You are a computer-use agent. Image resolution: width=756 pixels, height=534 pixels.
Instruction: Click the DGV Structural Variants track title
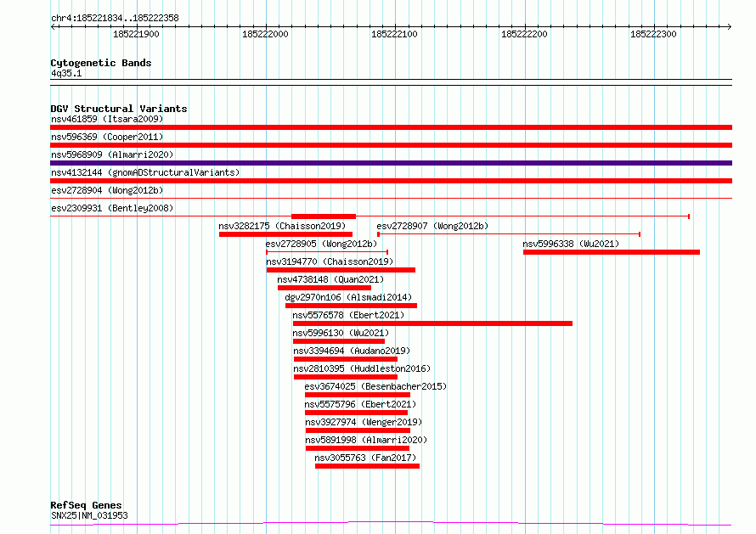click(x=118, y=109)
